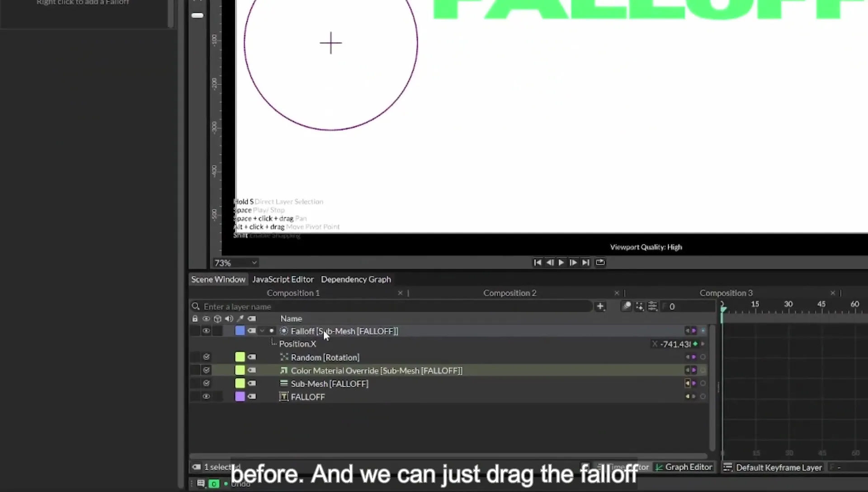Viewport: 868px width, 492px height.
Task: Switch to the JavaScript Editor tab
Action: [283, 279]
